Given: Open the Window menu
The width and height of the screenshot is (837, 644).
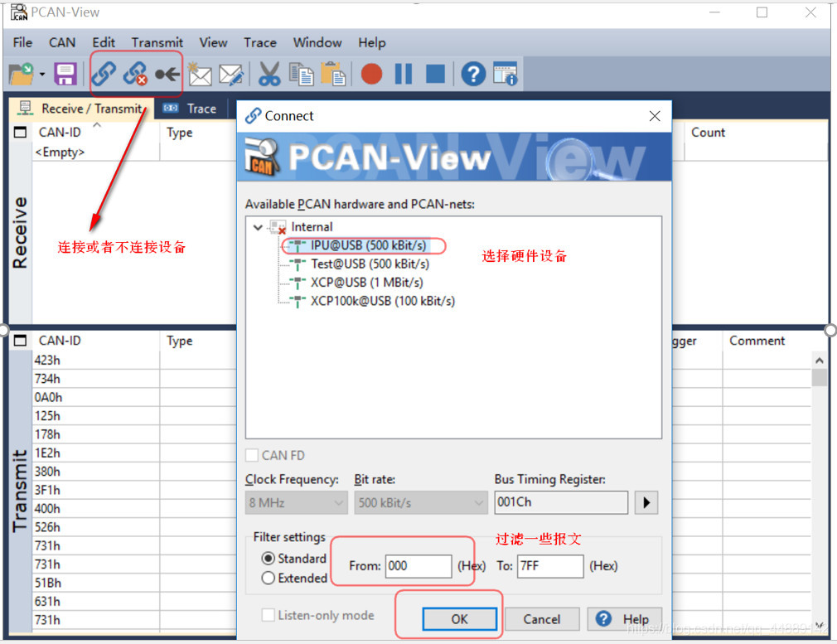Looking at the screenshot, I should pos(317,42).
